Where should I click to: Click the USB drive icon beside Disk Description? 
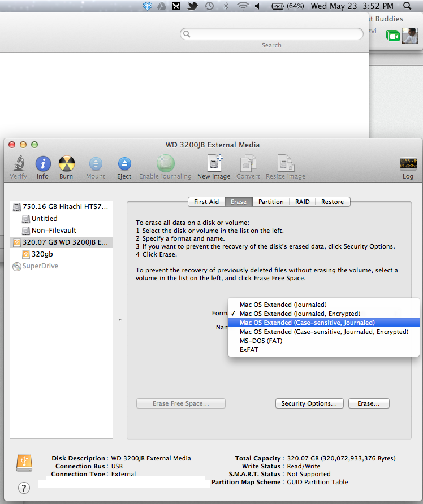coord(24,463)
